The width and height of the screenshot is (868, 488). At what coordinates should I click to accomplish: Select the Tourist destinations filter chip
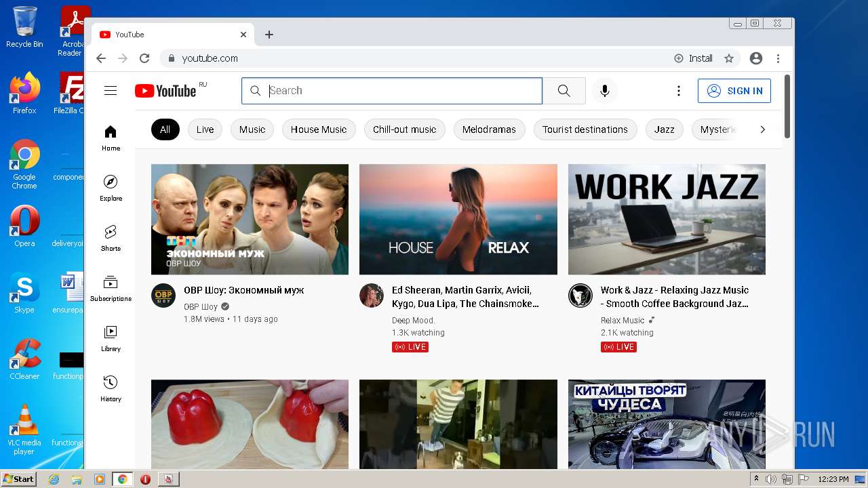click(585, 129)
